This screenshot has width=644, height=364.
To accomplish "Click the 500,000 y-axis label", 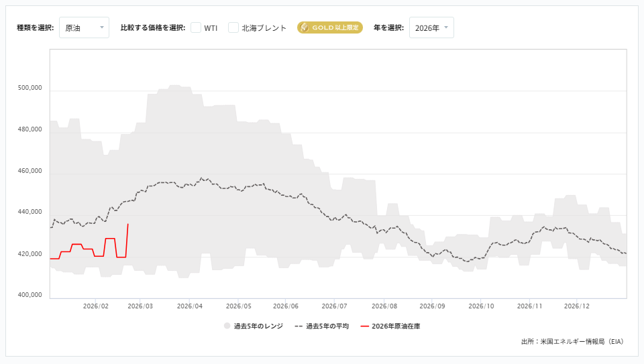I will (x=30, y=88).
